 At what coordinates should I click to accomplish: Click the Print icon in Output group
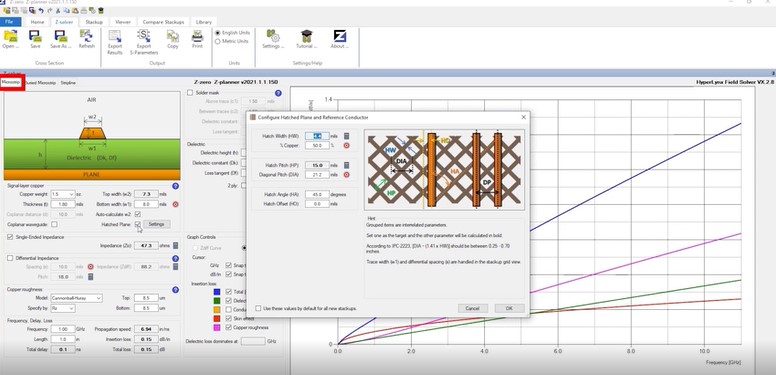pyautogui.click(x=197, y=36)
